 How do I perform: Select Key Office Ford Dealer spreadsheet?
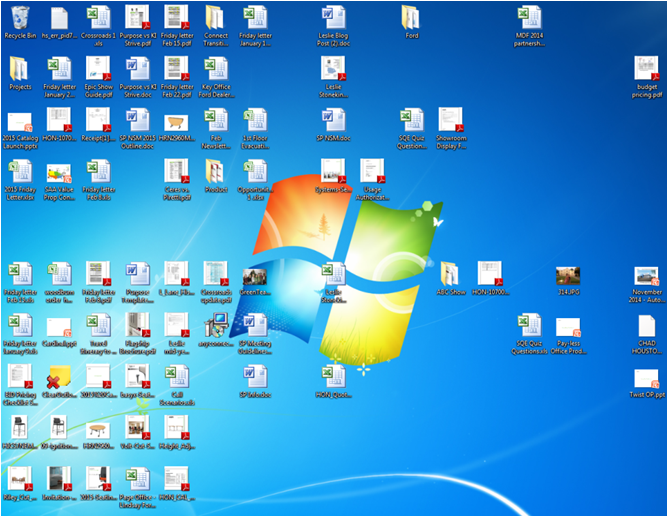pos(216,70)
